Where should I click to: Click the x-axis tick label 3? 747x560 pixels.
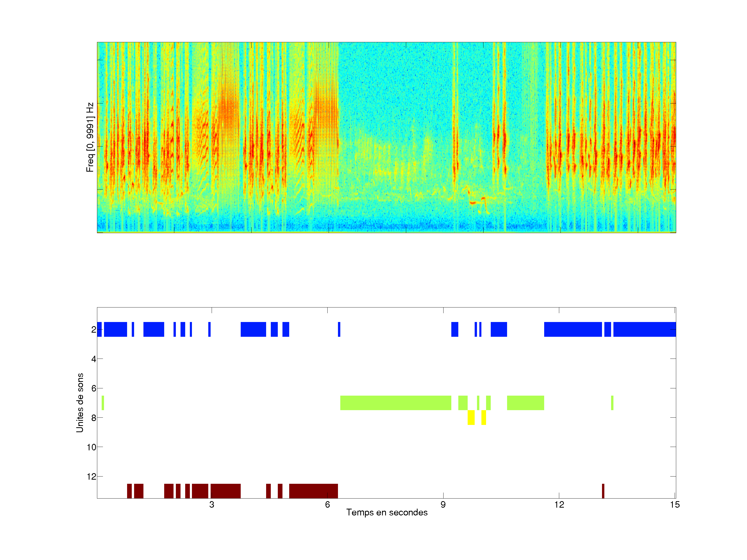pyautogui.click(x=211, y=505)
